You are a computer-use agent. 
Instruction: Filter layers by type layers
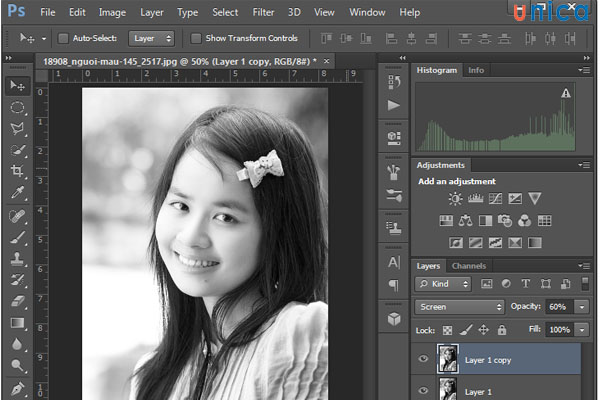coord(525,284)
